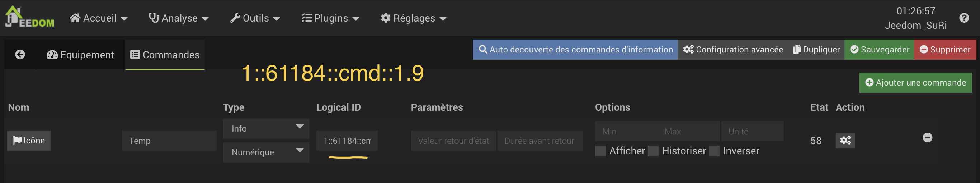Open the Temp command's gears configuration icon

click(845, 141)
